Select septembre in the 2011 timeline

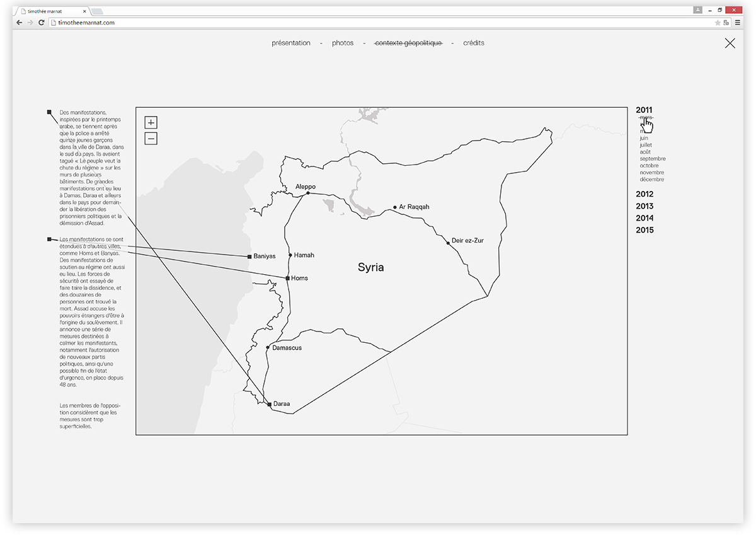[653, 159]
